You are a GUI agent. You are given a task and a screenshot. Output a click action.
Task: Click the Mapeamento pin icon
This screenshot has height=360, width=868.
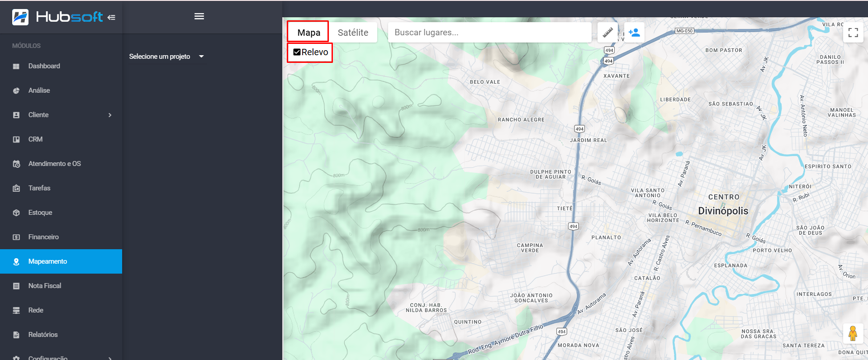point(16,261)
